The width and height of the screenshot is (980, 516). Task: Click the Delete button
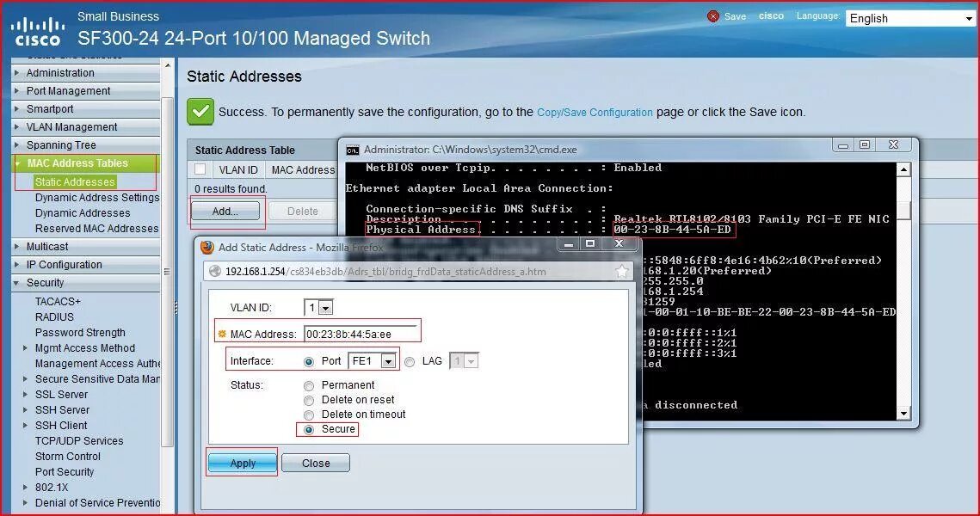[303, 212]
